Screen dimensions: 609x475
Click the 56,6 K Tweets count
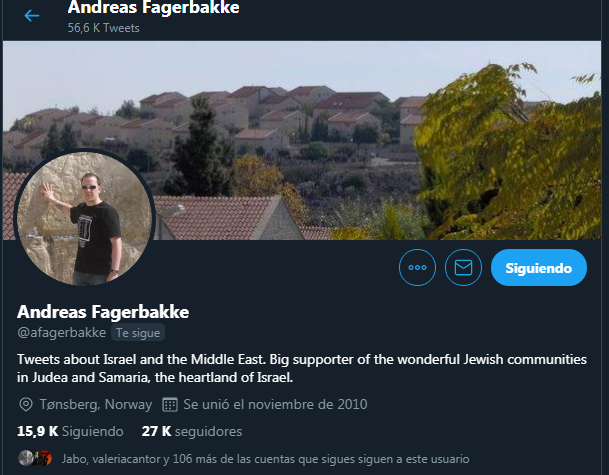coord(103,28)
